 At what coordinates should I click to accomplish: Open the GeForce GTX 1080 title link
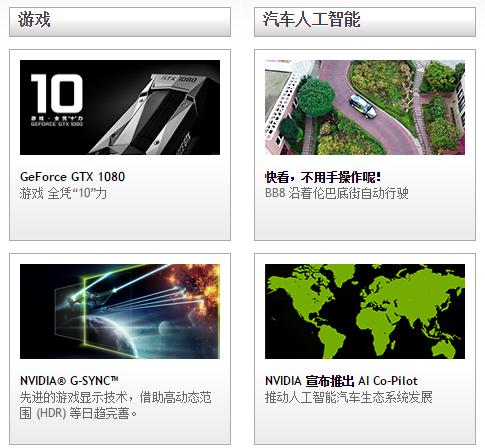click(72, 177)
